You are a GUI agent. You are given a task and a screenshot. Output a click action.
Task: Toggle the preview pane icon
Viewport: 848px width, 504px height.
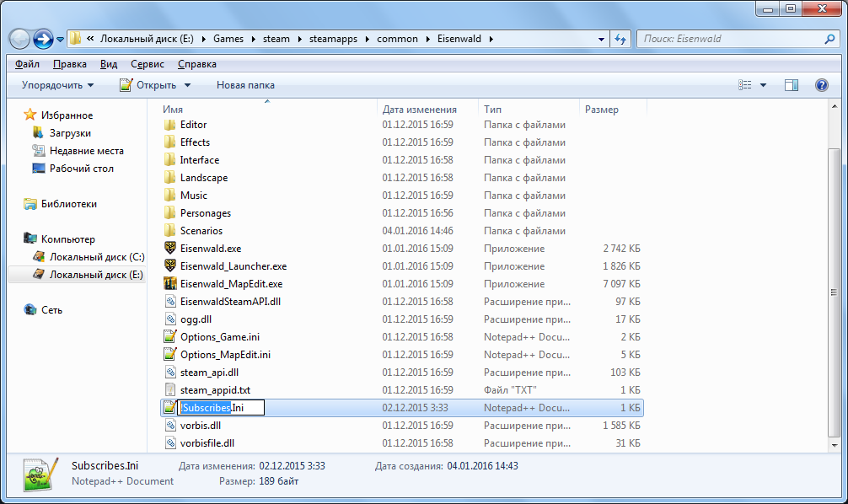click(x=792, y=85)
